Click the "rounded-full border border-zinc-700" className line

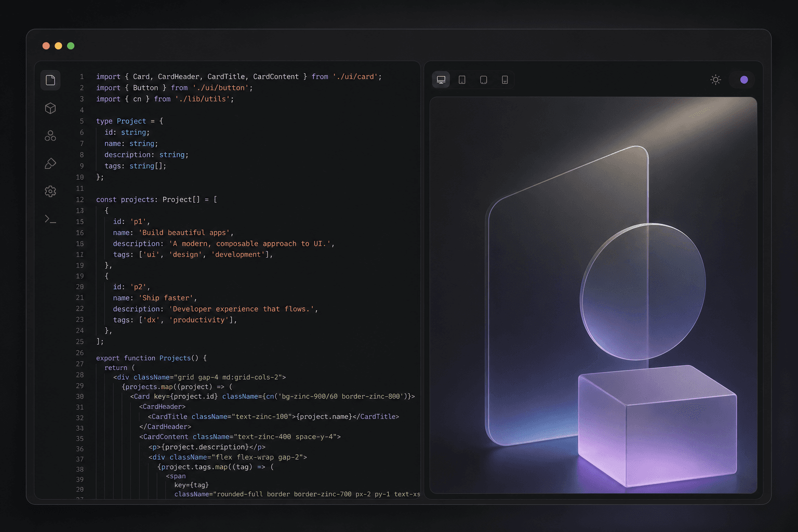tap(297, 494)
